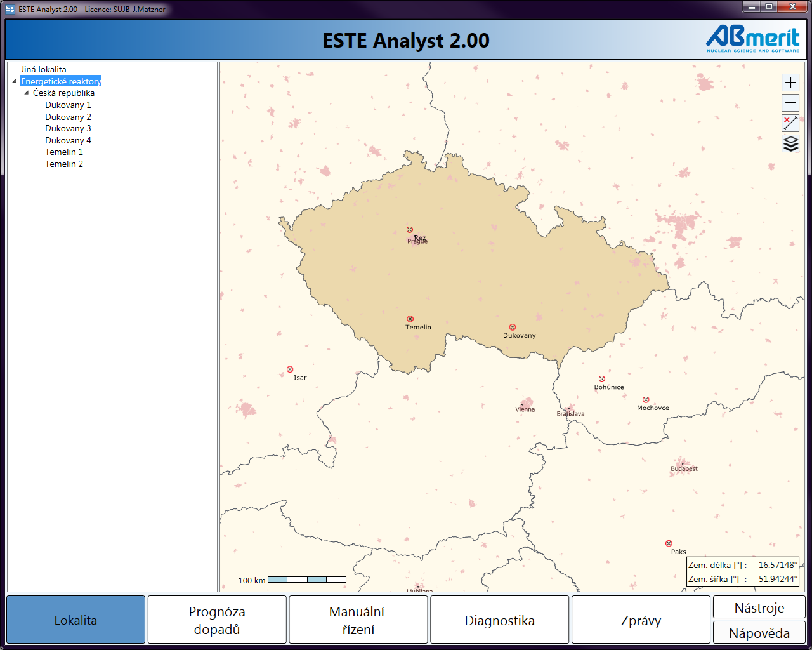Open the Diagnostika tab
The image size is (812, 650).
point(499,620)
